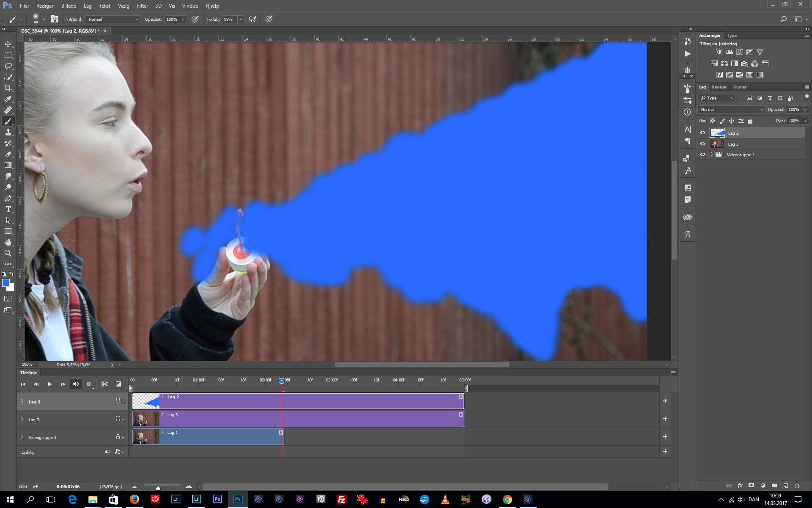
Task: Toggle visibility of Videogruppe 1
Action: click(702, 155)
